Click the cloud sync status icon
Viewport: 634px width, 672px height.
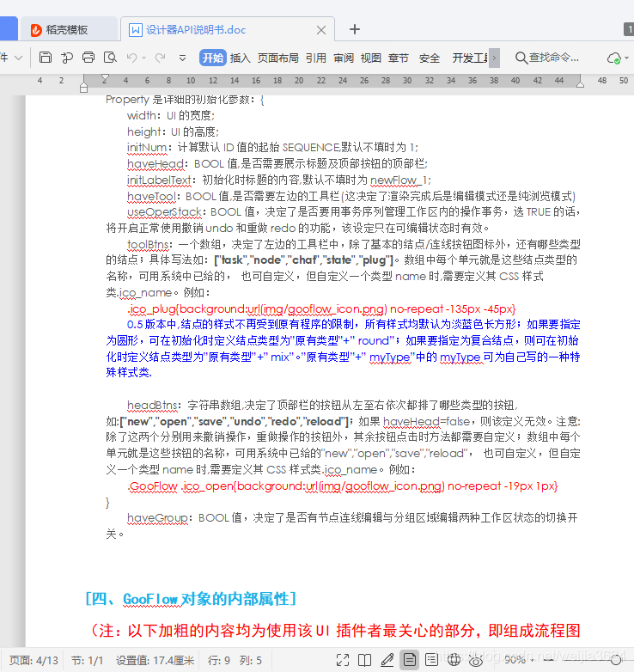pos(614,58)
